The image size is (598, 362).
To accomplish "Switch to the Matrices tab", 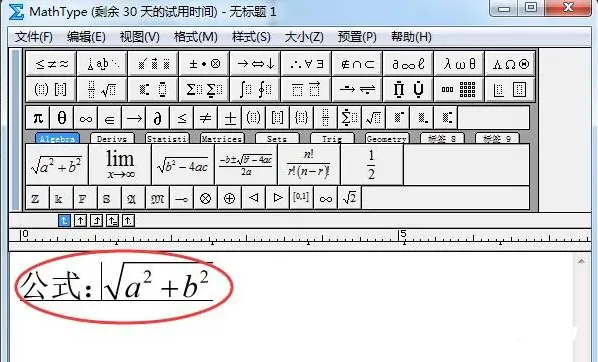I will pyautogui.click(x=222, y=138).
